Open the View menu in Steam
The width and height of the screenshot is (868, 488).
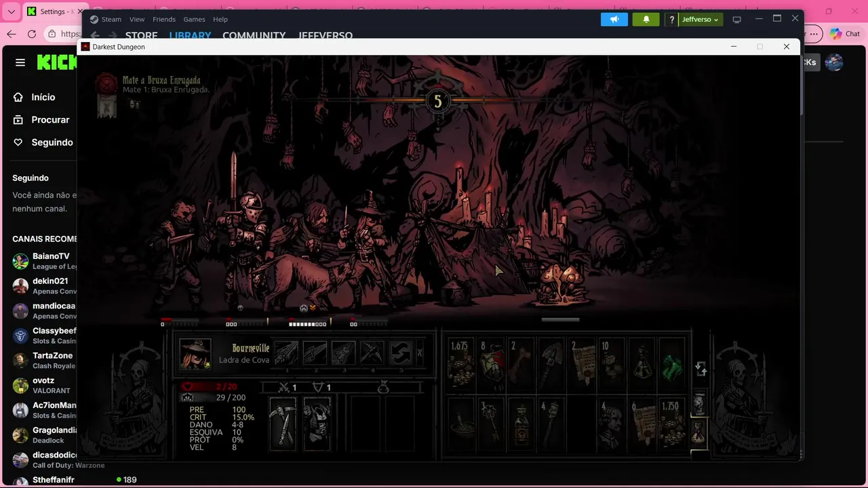[137, 19]
